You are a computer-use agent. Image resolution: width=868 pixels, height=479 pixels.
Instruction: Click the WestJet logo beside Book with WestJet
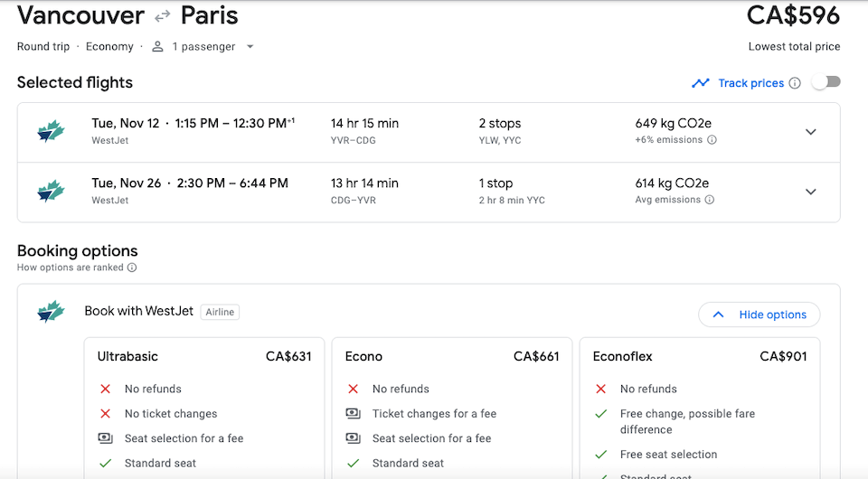51,312
